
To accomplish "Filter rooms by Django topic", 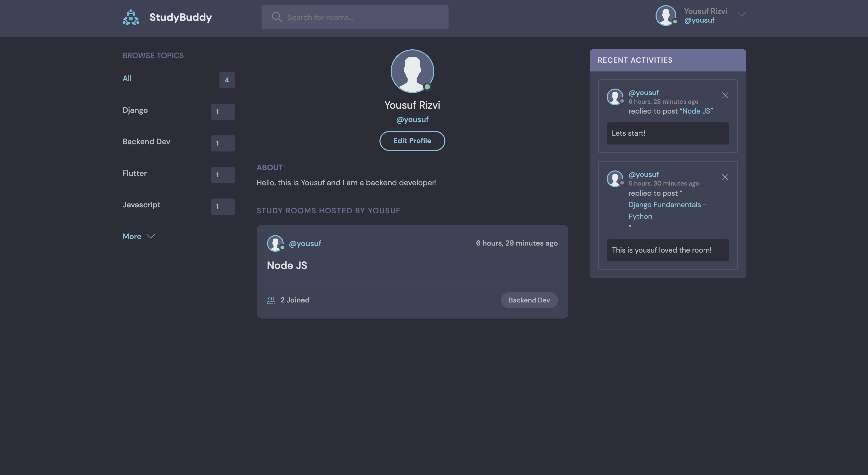I will point(135,110).
